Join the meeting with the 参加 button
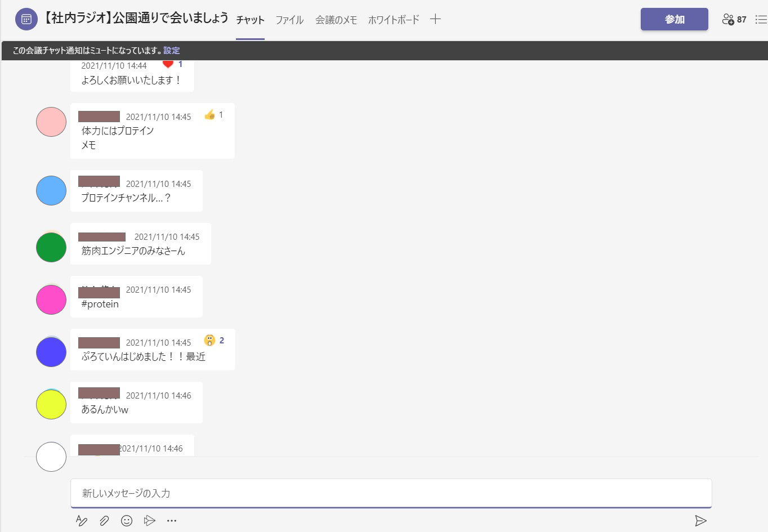Screen dimensions: 768x532 pos(674,19)
